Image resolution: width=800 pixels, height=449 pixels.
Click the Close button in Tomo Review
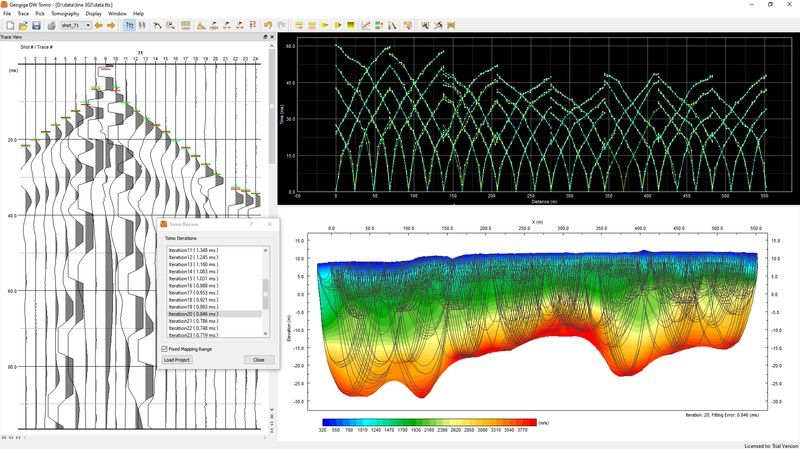(258, 359)
